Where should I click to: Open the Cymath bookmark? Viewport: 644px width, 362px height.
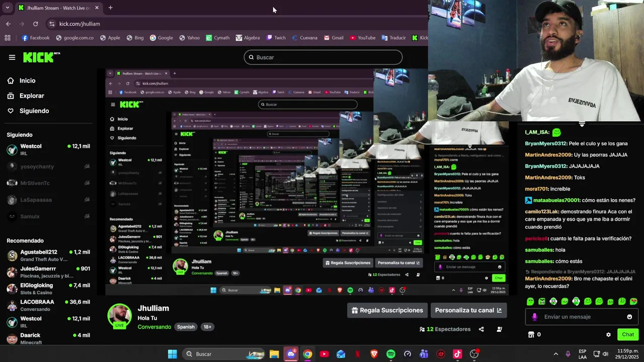(217, 38)
